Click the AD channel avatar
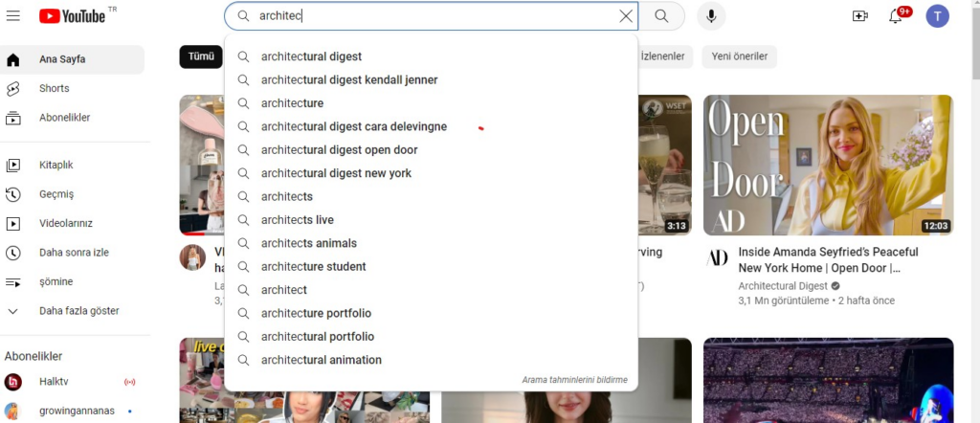This screenshot has height=423, width=980. tap(716, 257)
